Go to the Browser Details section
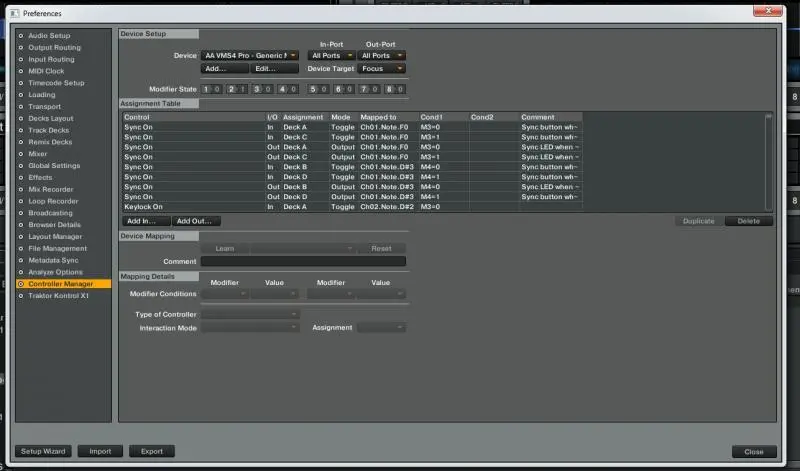This screenshot has height=471, width=800. [x=54, y=225]
